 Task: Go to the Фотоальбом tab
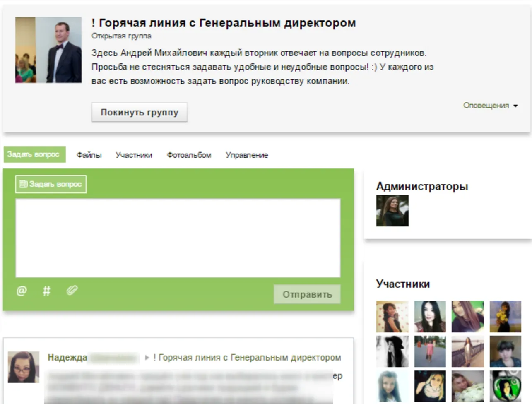[x=189, y=155]
